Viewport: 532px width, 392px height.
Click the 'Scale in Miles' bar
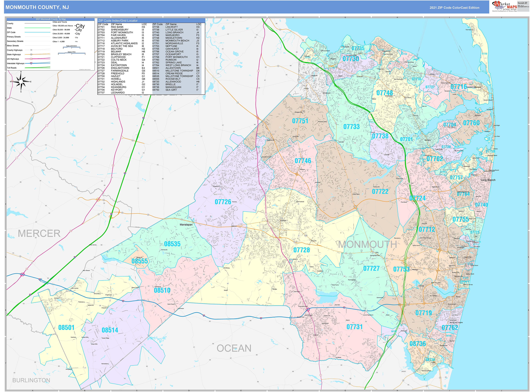[x=72, y=53]
